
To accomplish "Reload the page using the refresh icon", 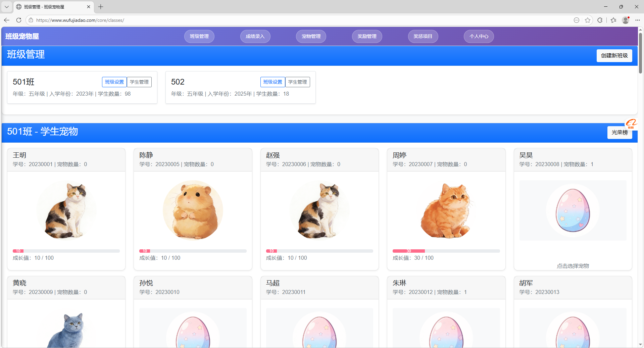I will pos(19,20).
